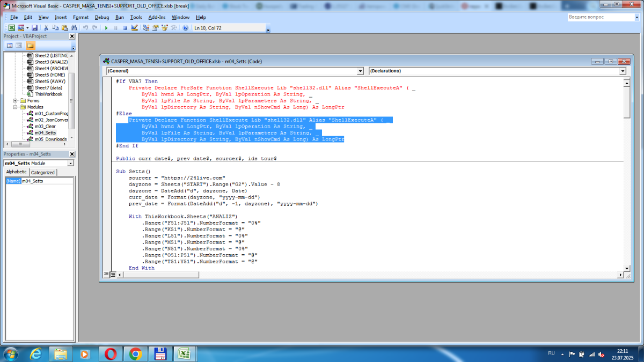Switch to Procedure View in code window

[x=106, y=274]
